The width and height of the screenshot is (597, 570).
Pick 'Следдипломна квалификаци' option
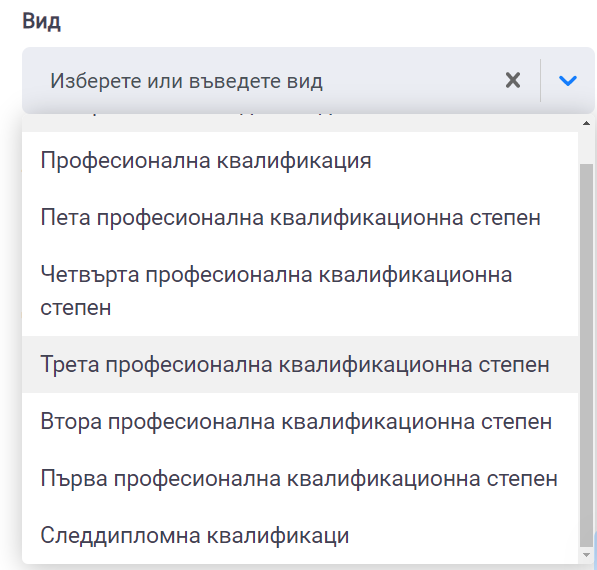coord(300,536)
